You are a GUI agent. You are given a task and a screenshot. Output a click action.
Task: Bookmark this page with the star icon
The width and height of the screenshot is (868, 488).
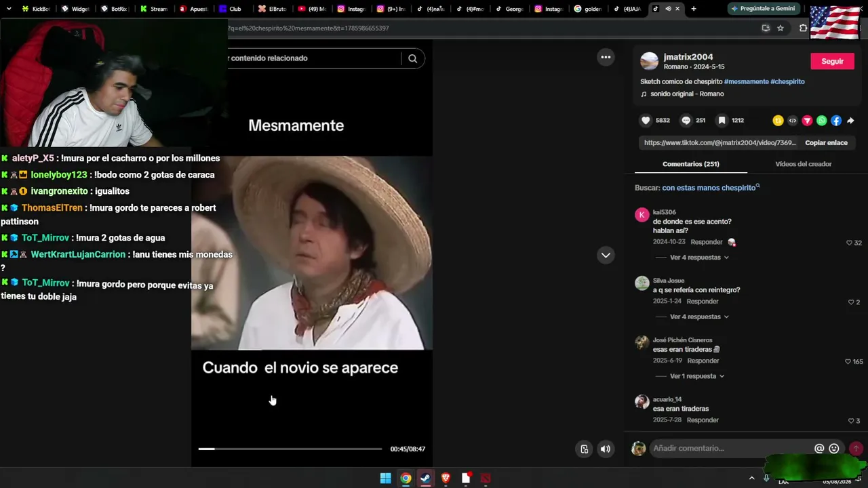(781, 28)
